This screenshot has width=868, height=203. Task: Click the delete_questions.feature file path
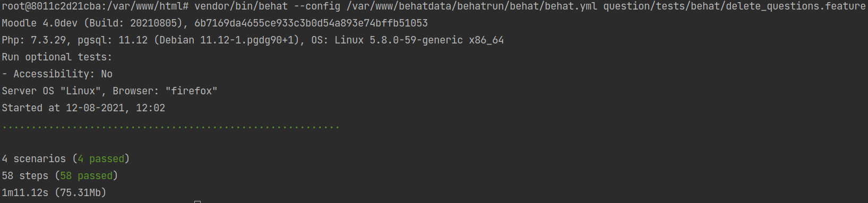[x=734, y=6]
